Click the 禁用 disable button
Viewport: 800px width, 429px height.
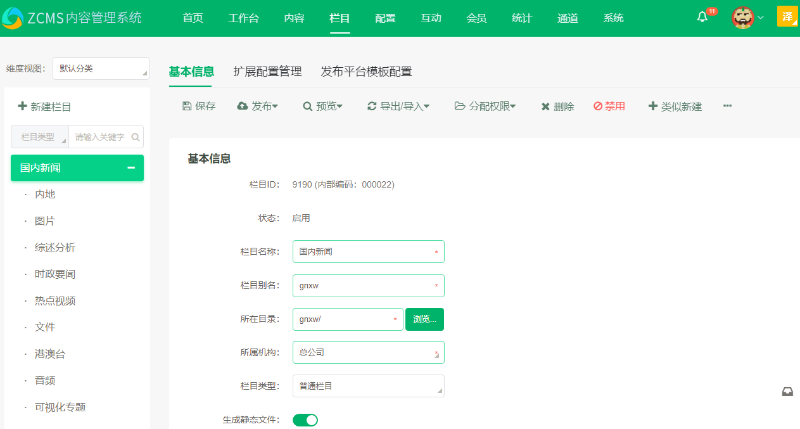click(609, 106)
